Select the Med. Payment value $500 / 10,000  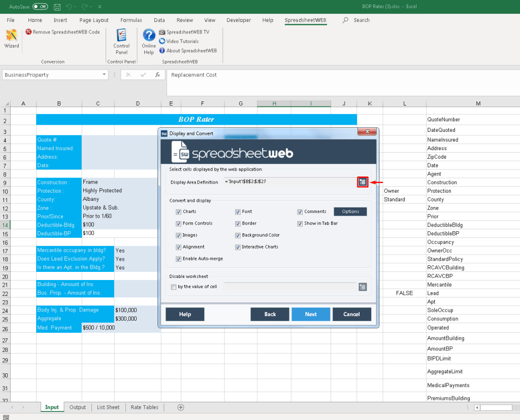tap(99, 328)
